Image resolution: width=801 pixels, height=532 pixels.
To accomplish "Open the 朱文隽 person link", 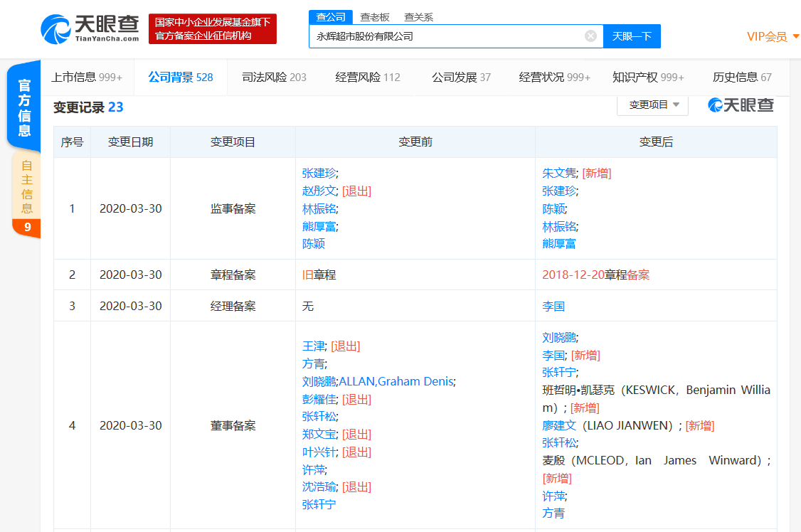I will 559,173.
